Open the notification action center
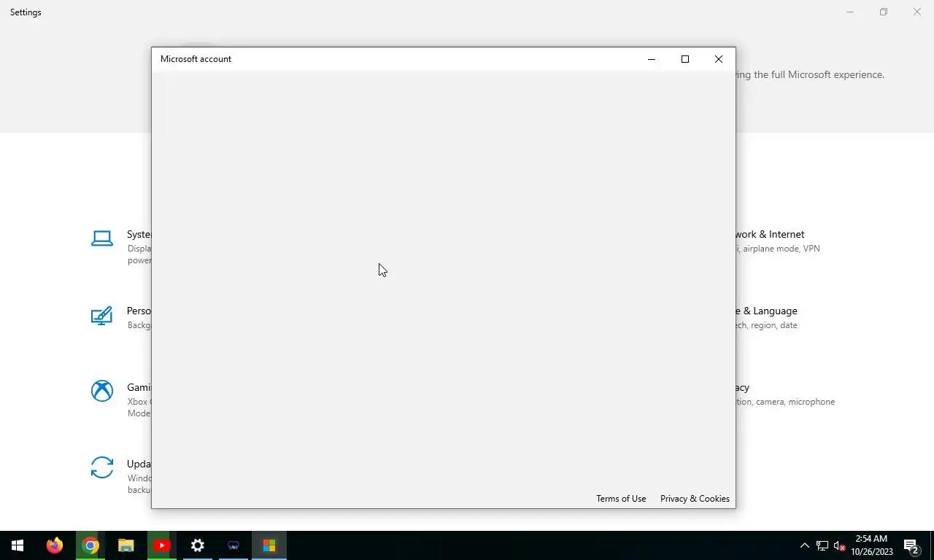This screenshot has width=934, height=560. [911, 545]
